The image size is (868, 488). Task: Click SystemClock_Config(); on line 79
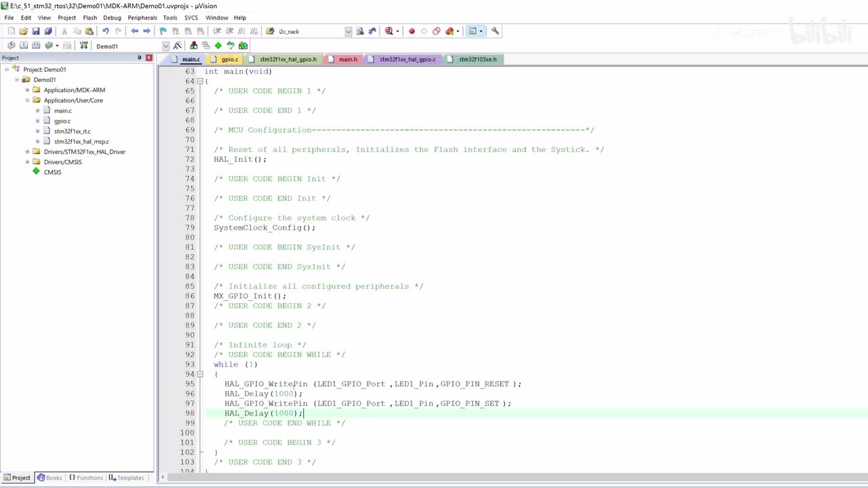(264, 228)
